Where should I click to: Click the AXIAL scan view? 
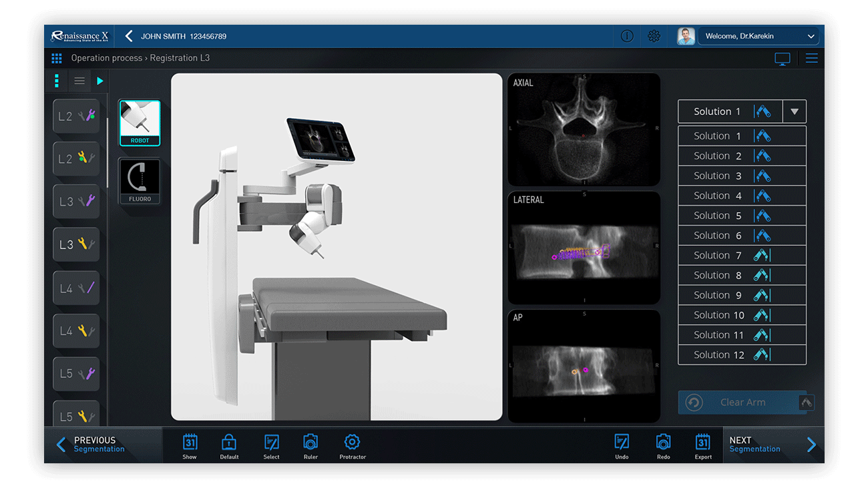coord(584,130)
